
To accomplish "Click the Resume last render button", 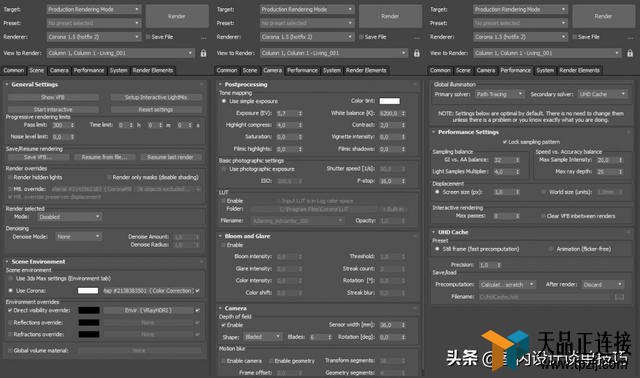I will tap(171, 157).
